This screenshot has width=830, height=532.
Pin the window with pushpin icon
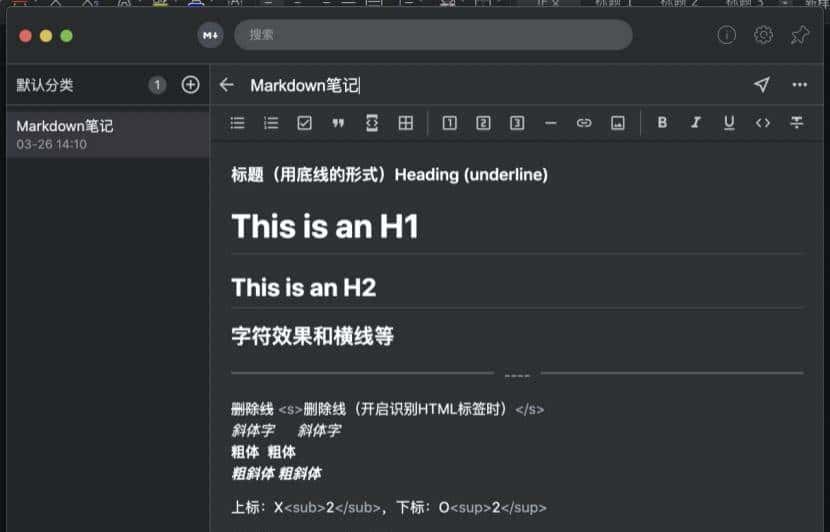tap(800, 35)
